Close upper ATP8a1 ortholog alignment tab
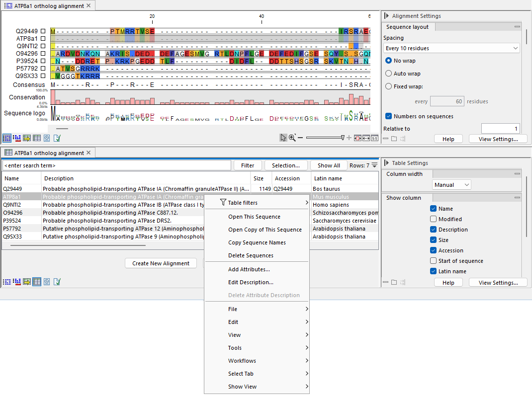 click(x=89, y=5)
